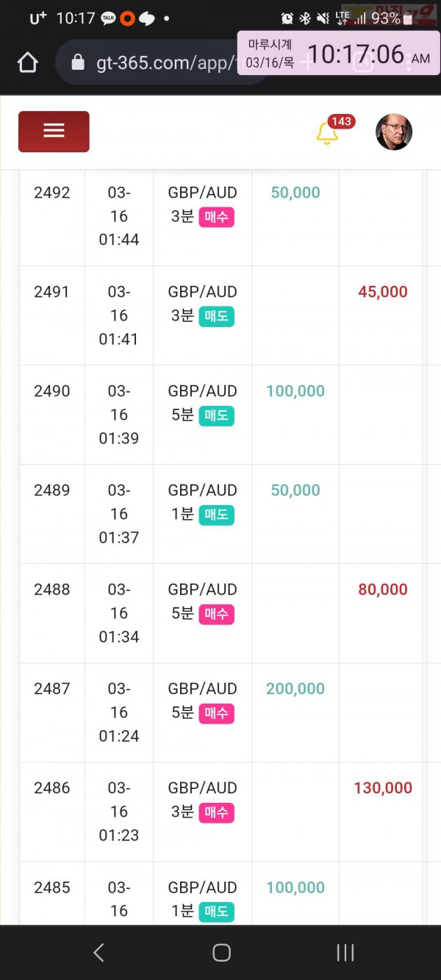Viewport: 441px width, 980px height.
Task: Tap the KakaoTalk status bar notification
Action: (x=109, y=18)
